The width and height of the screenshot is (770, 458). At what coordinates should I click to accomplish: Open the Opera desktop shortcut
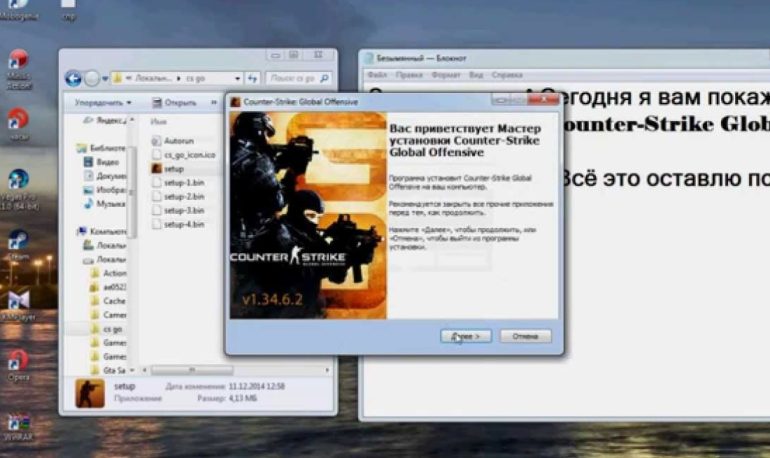[18, 365]
